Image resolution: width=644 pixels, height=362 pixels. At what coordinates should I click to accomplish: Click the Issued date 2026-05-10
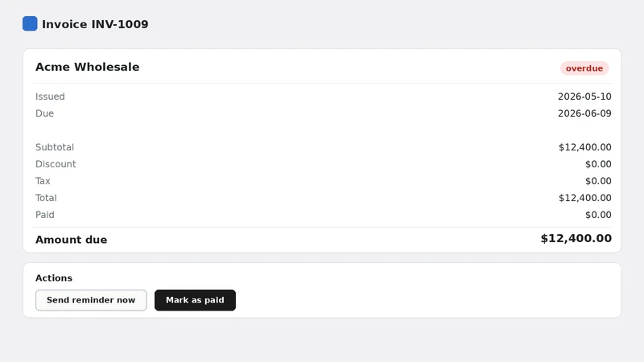pos(584,97)
